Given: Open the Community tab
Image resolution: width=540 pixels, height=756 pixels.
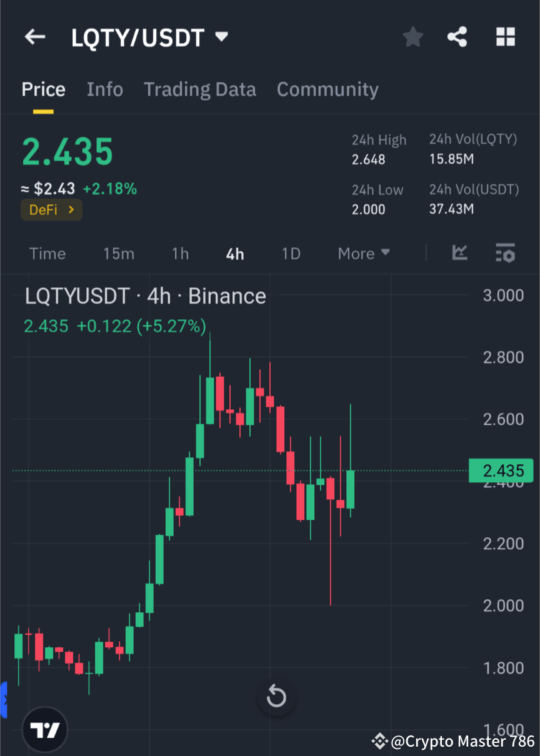Looking at the screenshot, I should point(327,89).
